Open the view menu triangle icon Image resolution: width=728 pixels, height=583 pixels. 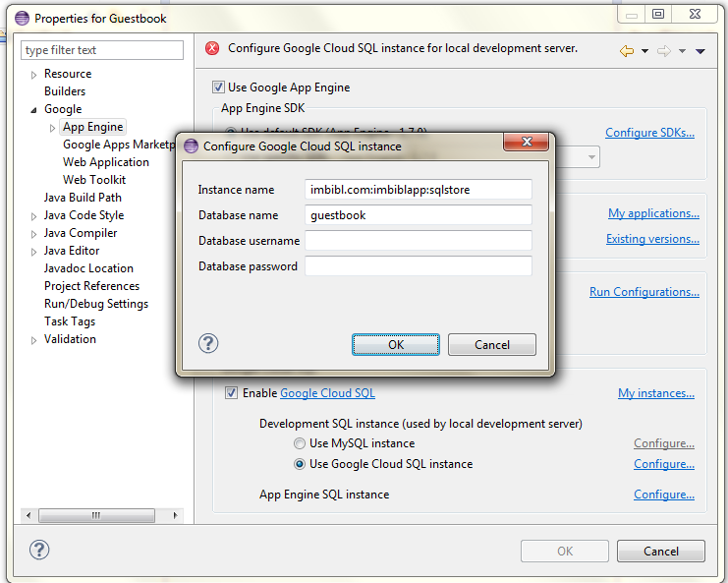[x=700, y=51]
